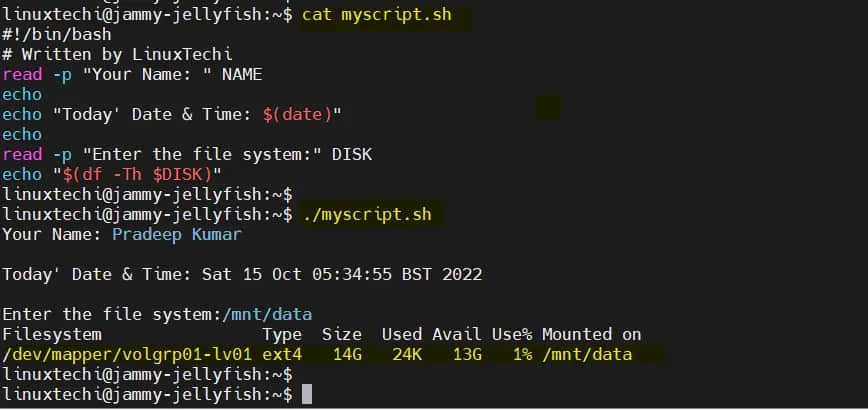The width and height of the screenshot is (868, 410).
Task: Click the '/dev/mapper/volgrp01-lv01' device path
Action: tap(127, 354)
